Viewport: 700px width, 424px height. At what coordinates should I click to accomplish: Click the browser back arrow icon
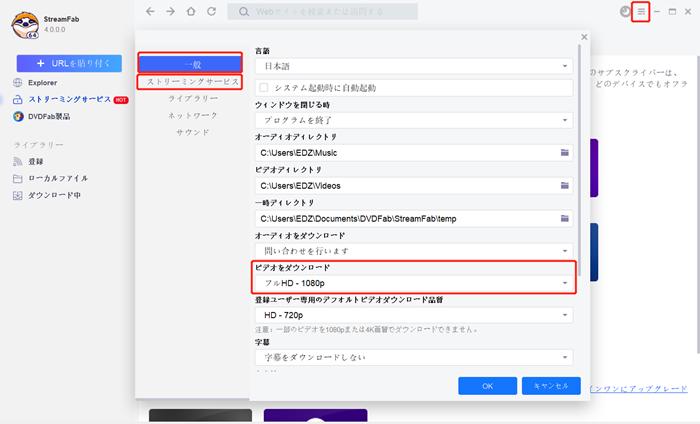[x=150, y=11]
